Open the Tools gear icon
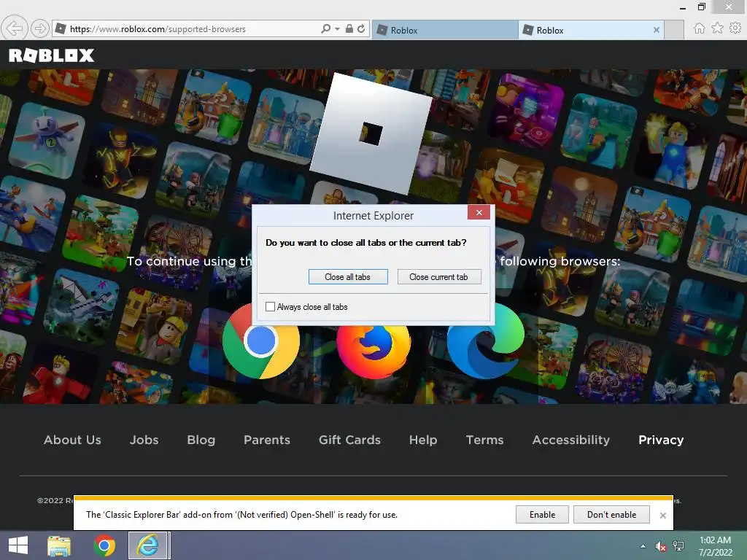The width and height of the screenshot is (747, 560). [x=735, y=28]
